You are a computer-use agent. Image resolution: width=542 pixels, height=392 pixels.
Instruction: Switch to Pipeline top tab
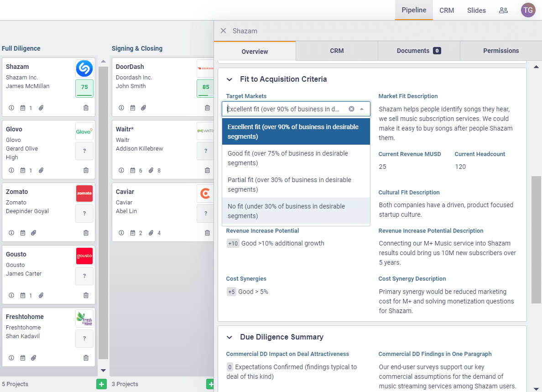click(414, 10)
